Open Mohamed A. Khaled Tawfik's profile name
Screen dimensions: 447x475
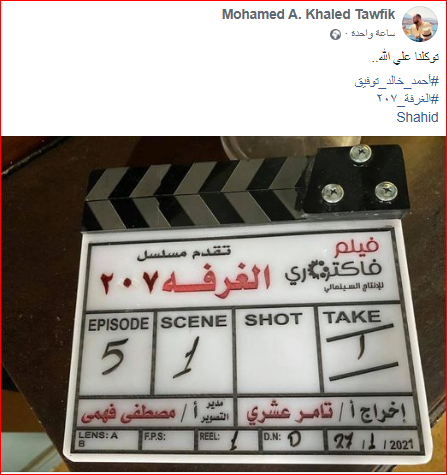click(x=308, y=15)
